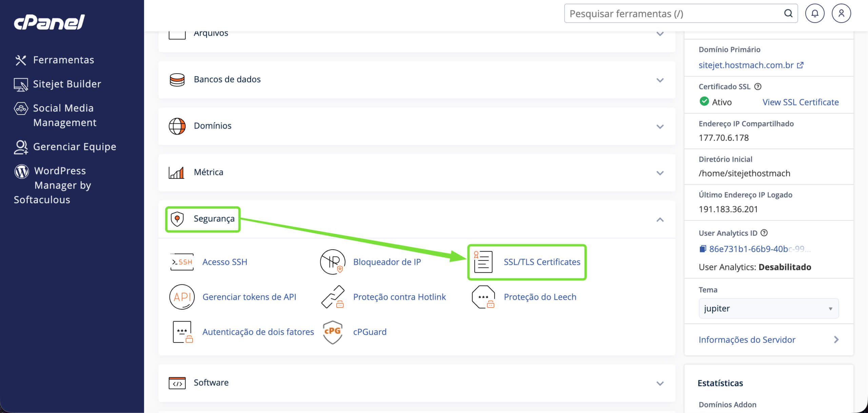Click the Domínios globe icon
This screenshot has width=868, height=413.
177,126
